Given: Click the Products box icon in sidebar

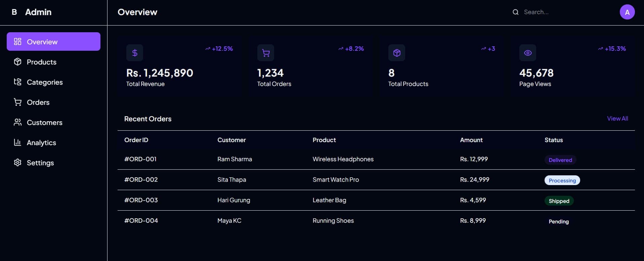Looking at the screenshot, I should (x=17, y=62).
